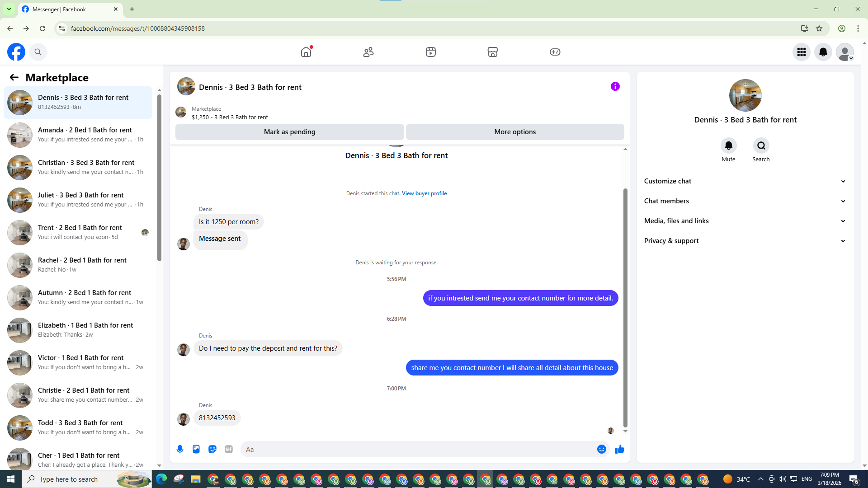Image resolution: width=868 pixels, height=488 pixels.
Task: Click the message input field
Action: tap(418, 449)
